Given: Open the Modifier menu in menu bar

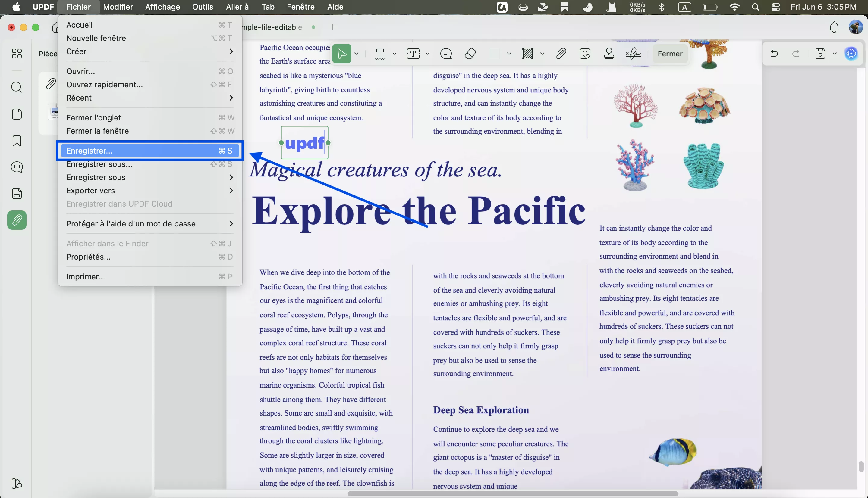Looking at the screenshot, I should coord(118,7).
